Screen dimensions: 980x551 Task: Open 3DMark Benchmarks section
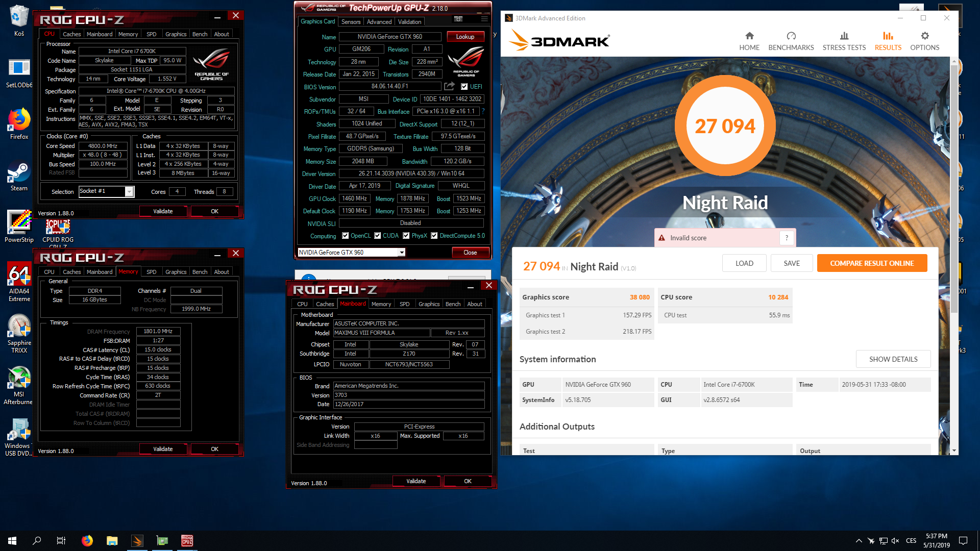(791, 41)
